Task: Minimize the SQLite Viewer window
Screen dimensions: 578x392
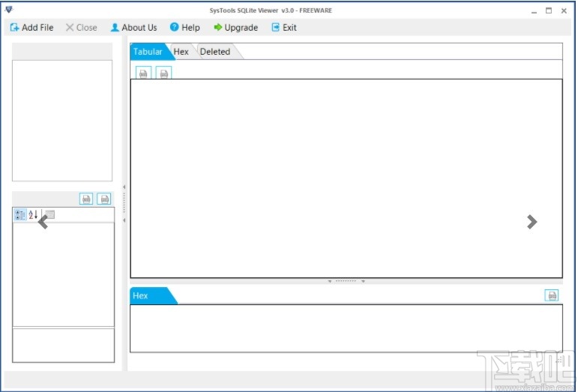Action: [x=534, y=11]
